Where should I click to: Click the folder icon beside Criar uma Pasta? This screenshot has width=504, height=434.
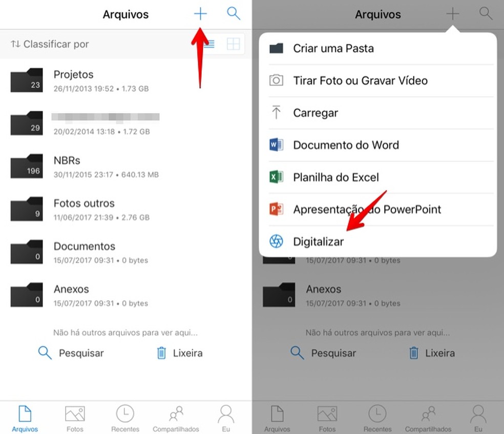pyautogui.click(x=276, y=48)
